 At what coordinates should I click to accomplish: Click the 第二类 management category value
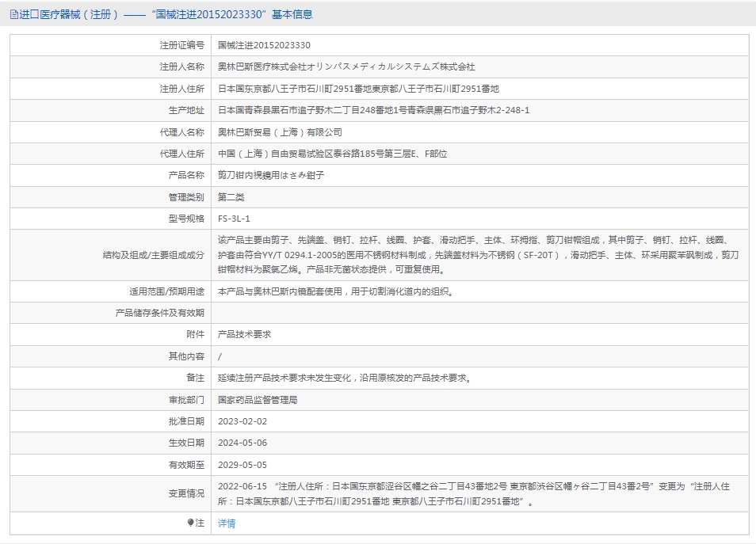click(x=231, y=197)
